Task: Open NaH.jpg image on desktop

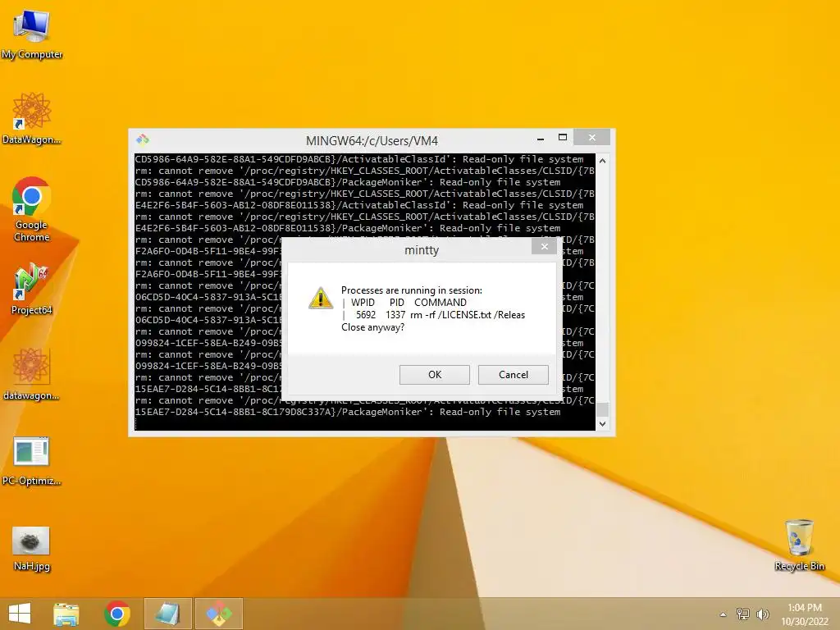Action: tap(32, 549)
